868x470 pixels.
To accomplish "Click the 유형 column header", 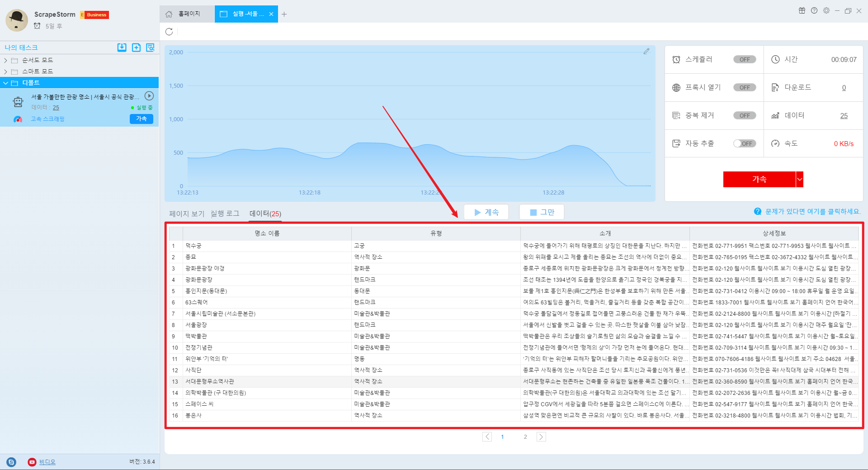I will (x=436, y=233).
